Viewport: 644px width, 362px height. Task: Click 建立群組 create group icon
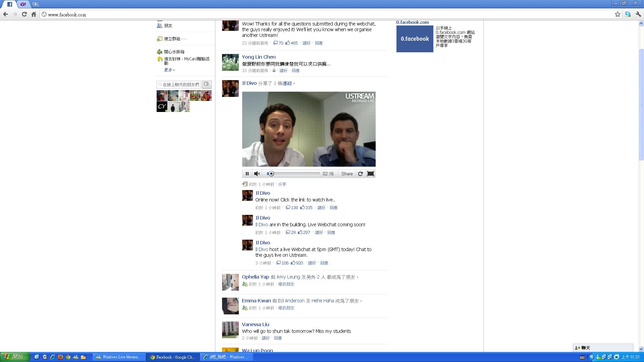160,39
